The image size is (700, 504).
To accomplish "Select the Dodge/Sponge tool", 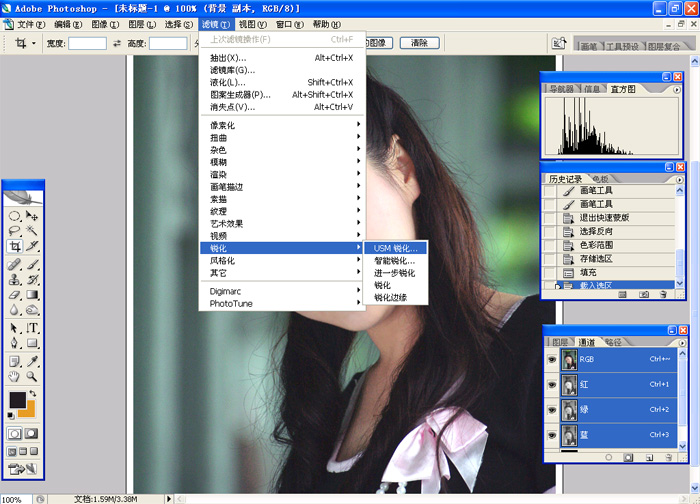I will [32, 309].
